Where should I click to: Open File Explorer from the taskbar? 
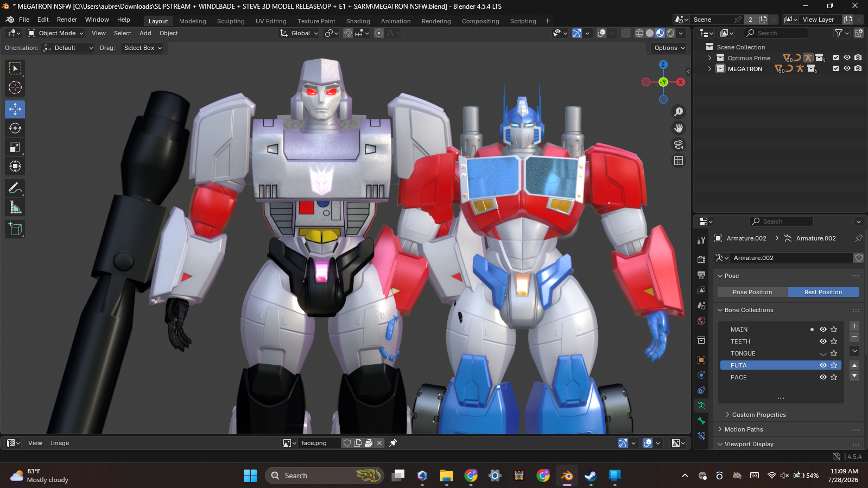tap(447, 476)
